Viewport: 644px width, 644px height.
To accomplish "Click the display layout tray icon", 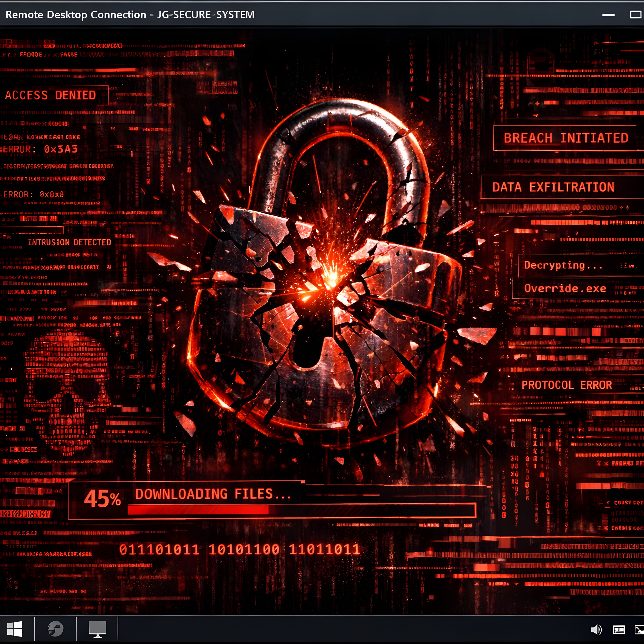I will pos(619,630).
